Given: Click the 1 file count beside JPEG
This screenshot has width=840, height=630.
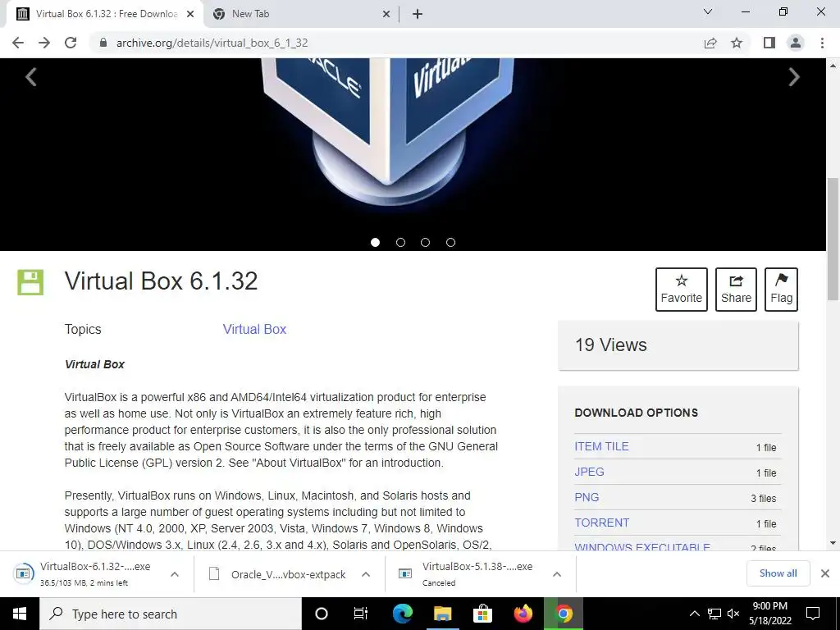Looking at the screenshot, I should point(766,473).
